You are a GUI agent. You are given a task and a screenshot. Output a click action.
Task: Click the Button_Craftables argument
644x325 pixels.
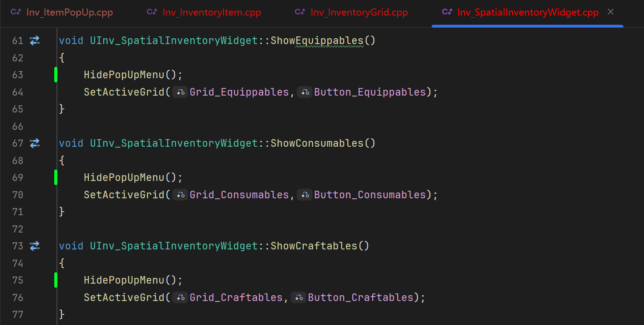pos(361,297)
